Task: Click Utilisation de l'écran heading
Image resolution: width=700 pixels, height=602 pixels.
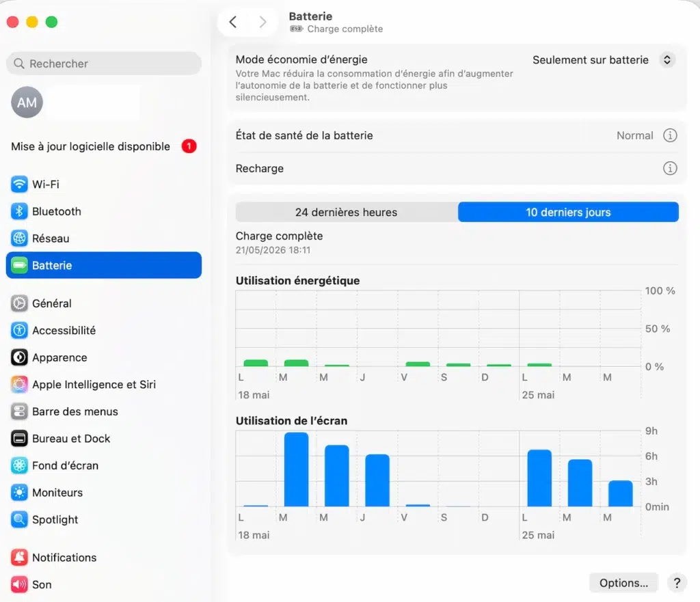Action: tap(291, 420)
